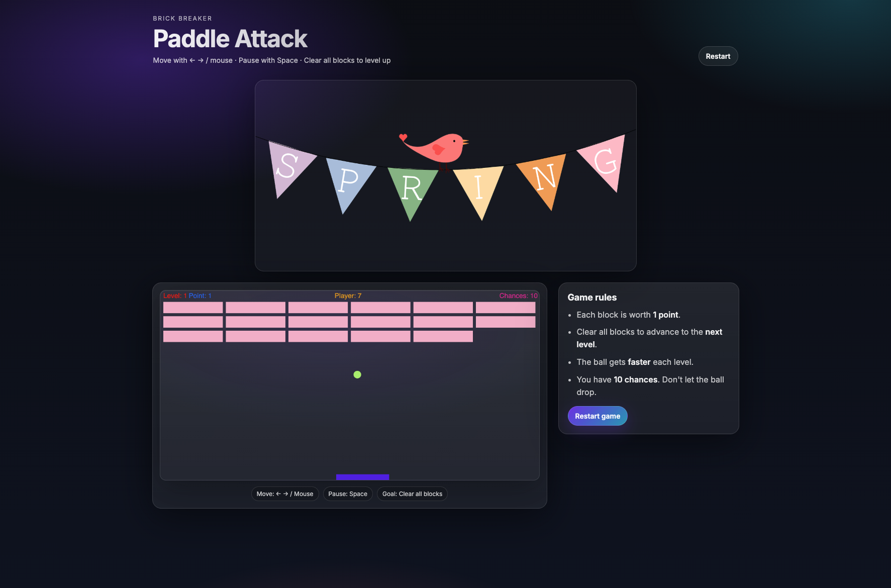Click the 'Paddle Attack' title heading
The image size is (891, 588).
(x=230, y=39)
